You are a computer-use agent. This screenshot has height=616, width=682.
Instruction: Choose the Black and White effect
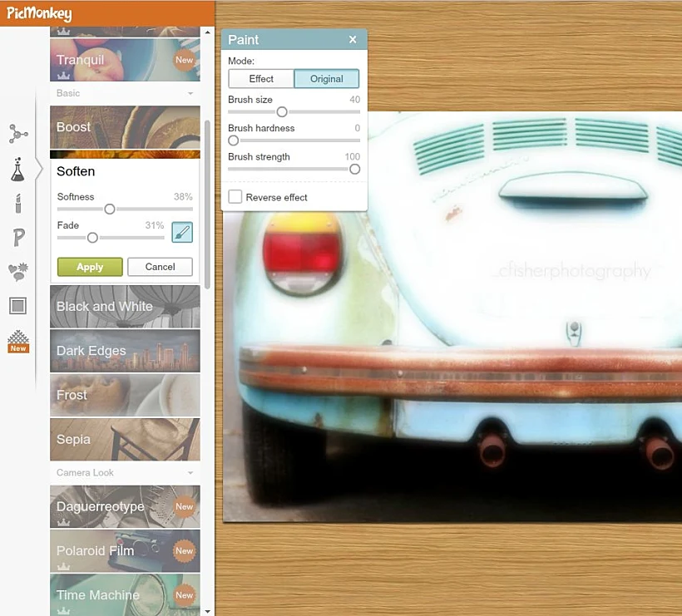click(125, 307)
